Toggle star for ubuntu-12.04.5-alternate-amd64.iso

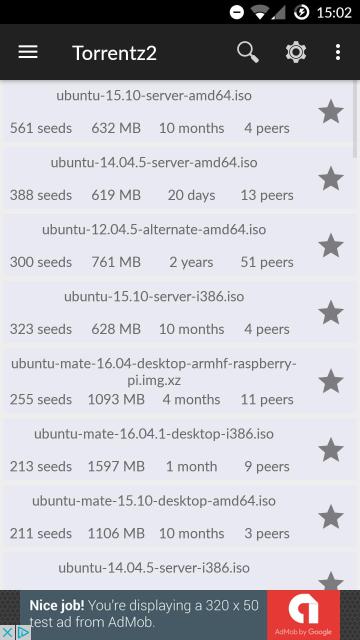point(331,246)
